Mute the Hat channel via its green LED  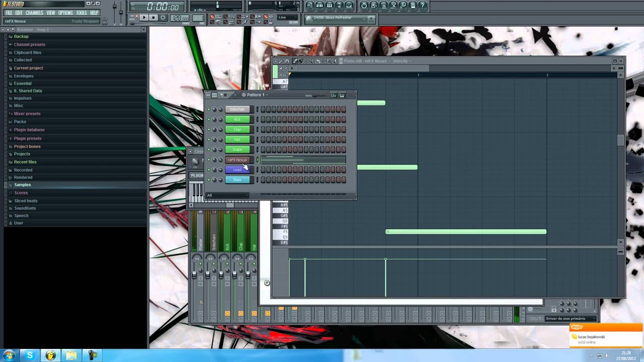(x=209, y=139)
